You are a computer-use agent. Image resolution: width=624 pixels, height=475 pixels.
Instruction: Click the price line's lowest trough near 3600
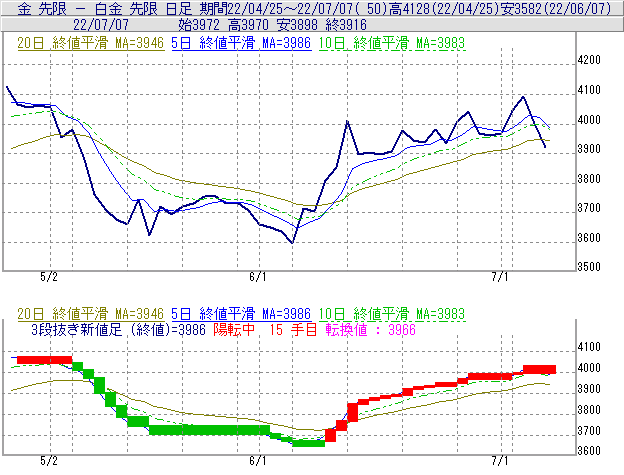292,242
